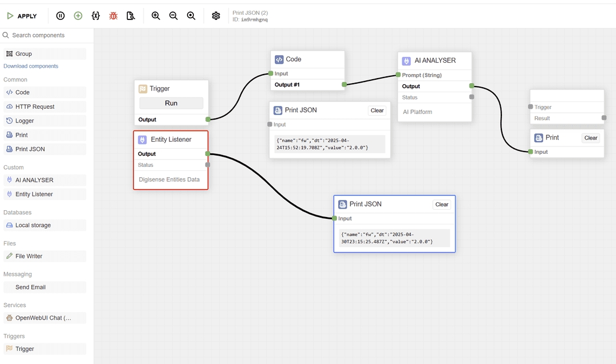Click the OpenWebUI Chat robot icon
The image size is (616, 364).
click(10, 318)
